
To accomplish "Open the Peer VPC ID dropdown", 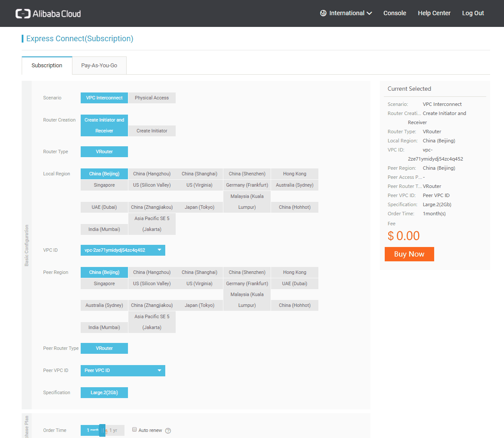I will tap(123, 370).
